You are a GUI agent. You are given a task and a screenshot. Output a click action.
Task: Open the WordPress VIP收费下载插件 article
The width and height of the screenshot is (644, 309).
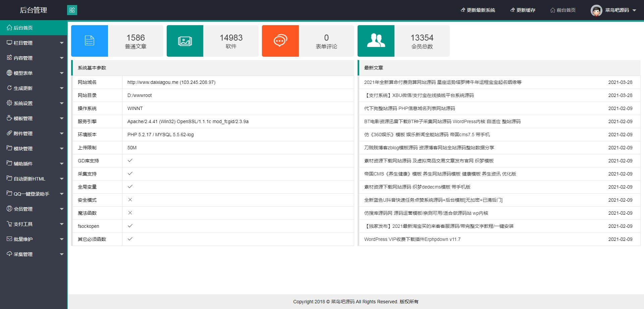pyautogui.click(x=412, y=239)
